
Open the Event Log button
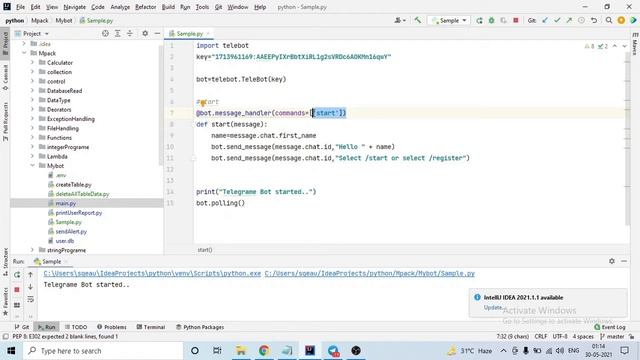[x=610, y=327]
